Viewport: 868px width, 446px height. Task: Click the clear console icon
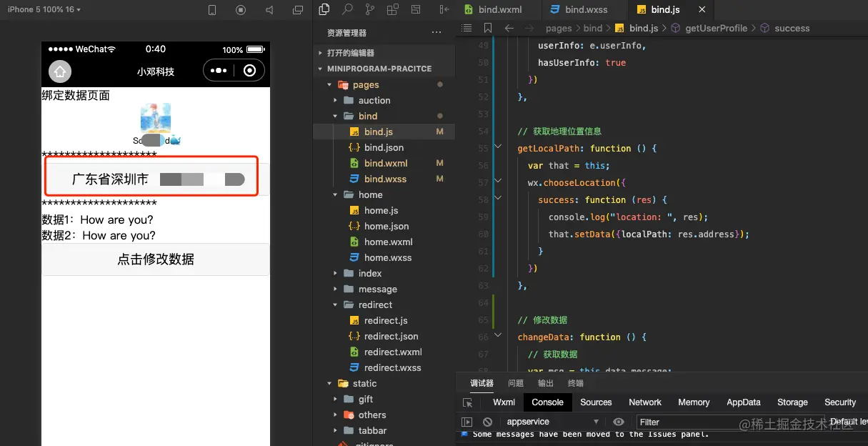coord(487,422)
